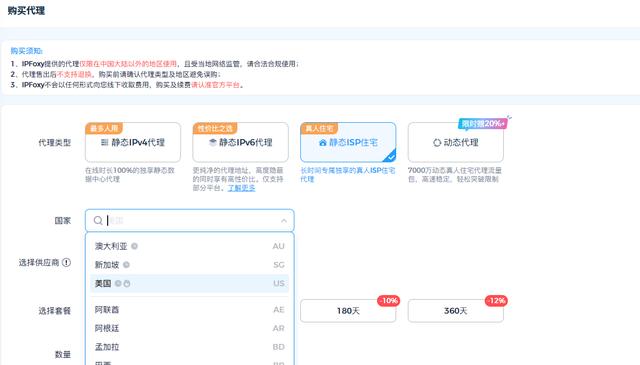Click the 国家 field label
Image resolution: width=640 pixels, height=365 pixels.
[63, 220]
